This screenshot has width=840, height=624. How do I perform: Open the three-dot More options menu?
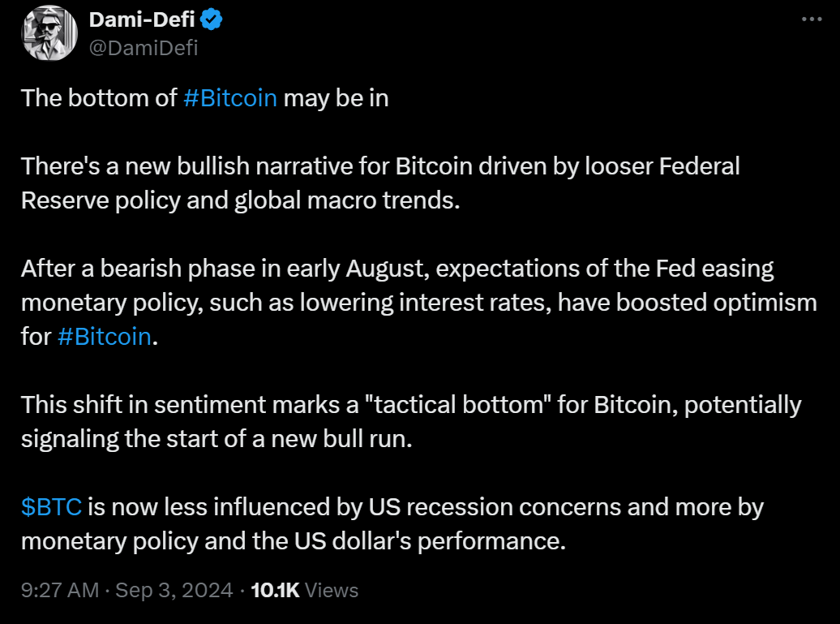[812, 19]
